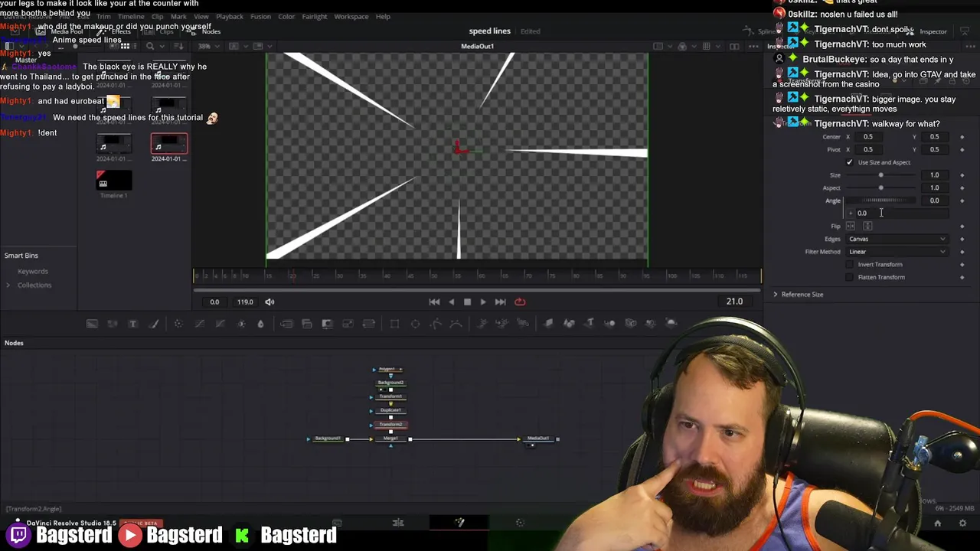This screenshot has width=980, height=551.
Task: Select the MediaOut1 node
Action: (538, 439)
